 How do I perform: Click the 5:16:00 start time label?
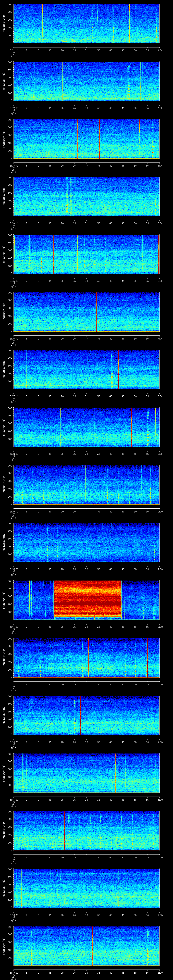click(x=14, y=915)
